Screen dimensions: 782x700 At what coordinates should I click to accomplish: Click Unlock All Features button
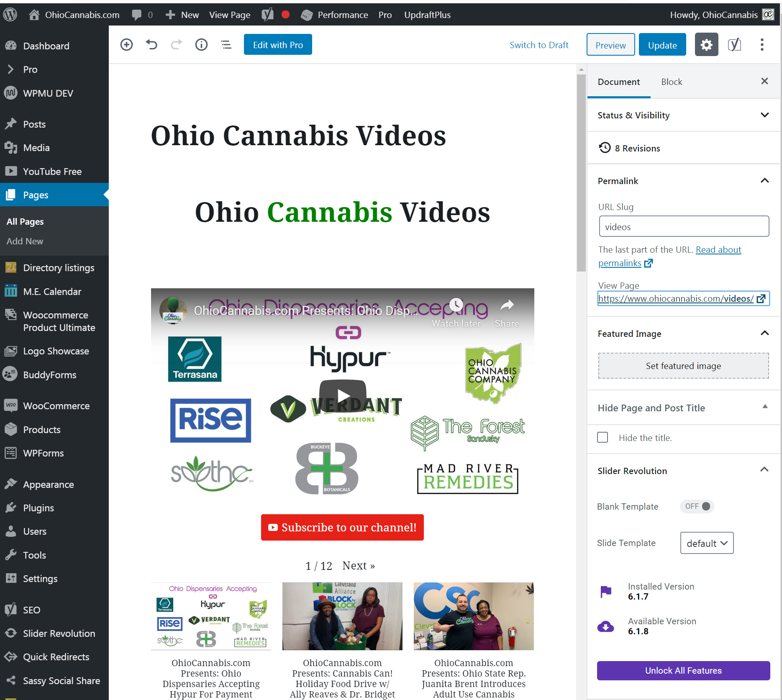(683, 671)
